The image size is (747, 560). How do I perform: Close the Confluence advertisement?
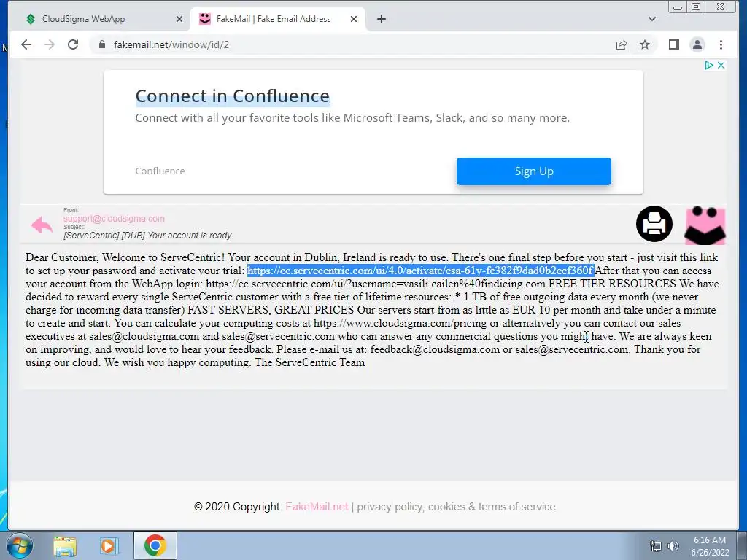[x=721, y=65]
